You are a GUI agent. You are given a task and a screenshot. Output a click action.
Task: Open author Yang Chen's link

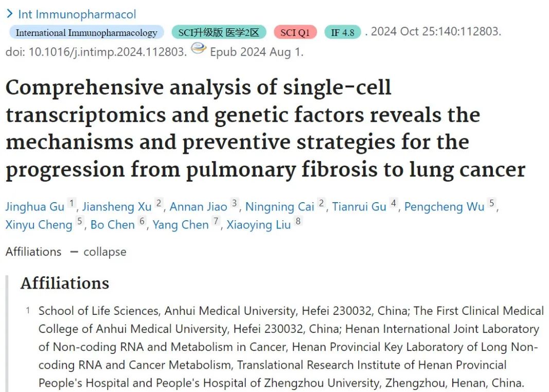(x=181, y=225)
